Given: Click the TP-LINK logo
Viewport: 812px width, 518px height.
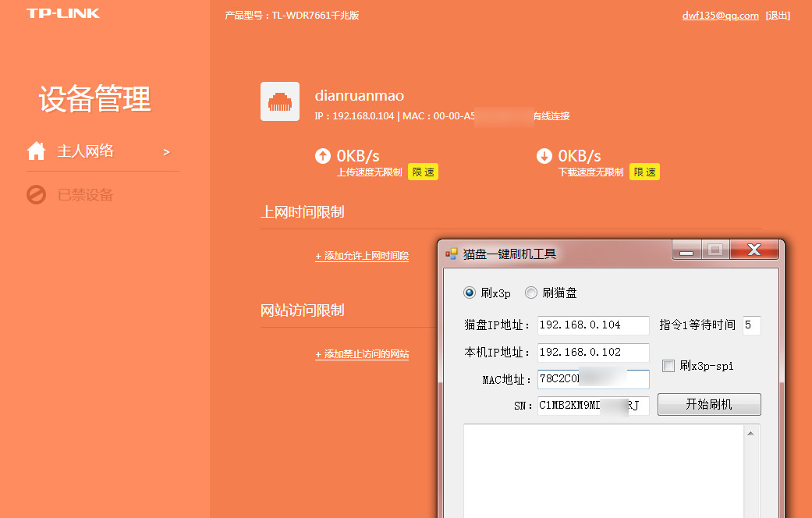Looking at the screenshot, I should tap(62, 13).
